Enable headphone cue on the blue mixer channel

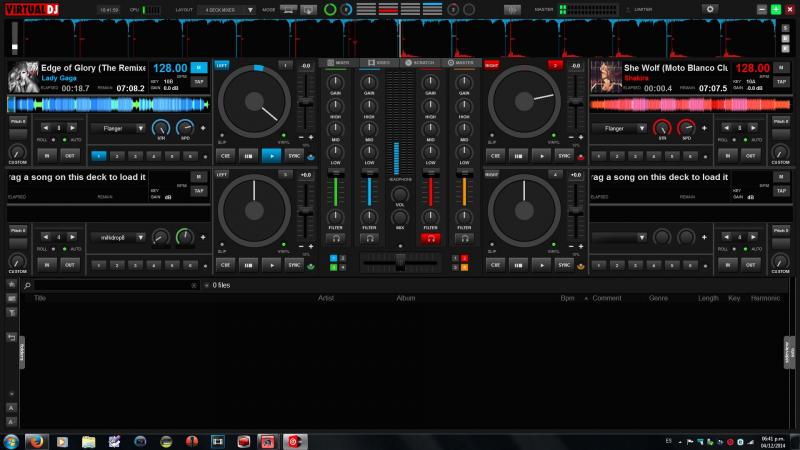click(369, 238)
